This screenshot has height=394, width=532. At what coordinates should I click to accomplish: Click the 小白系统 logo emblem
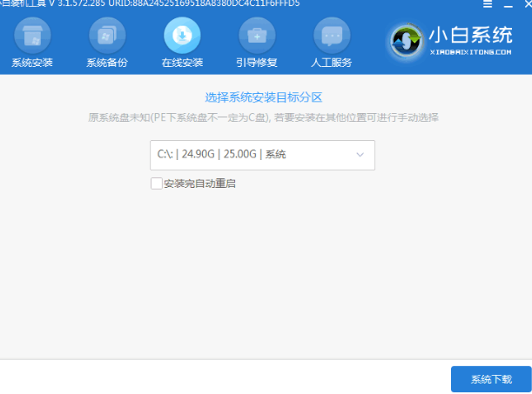pyautogui.click(x=406, y=42)
